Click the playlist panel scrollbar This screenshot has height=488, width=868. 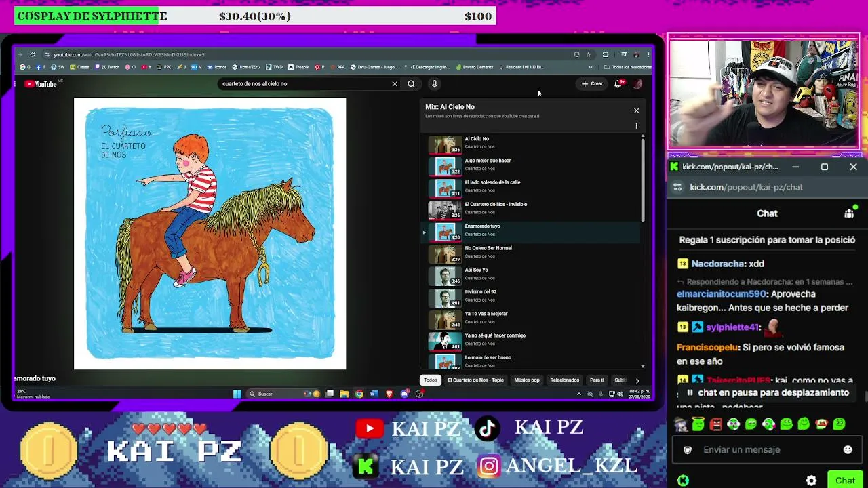643,180
